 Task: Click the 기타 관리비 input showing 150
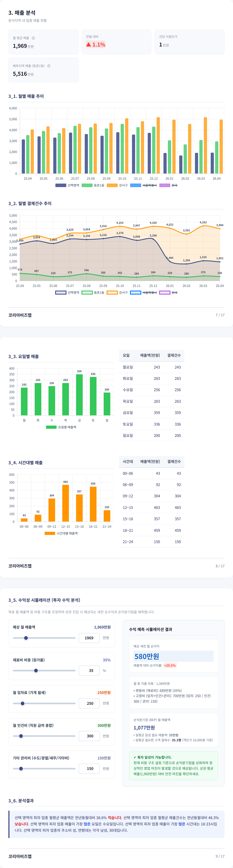(89, 769)
